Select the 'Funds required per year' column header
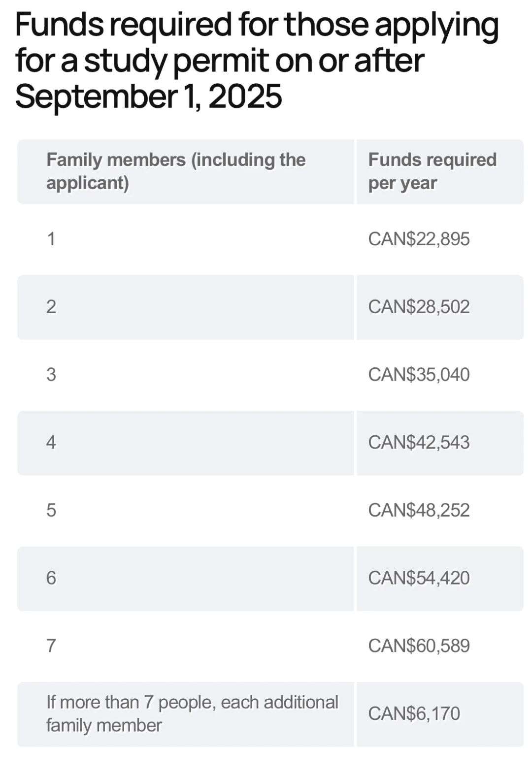532x781 pixels. pos(432,171)
